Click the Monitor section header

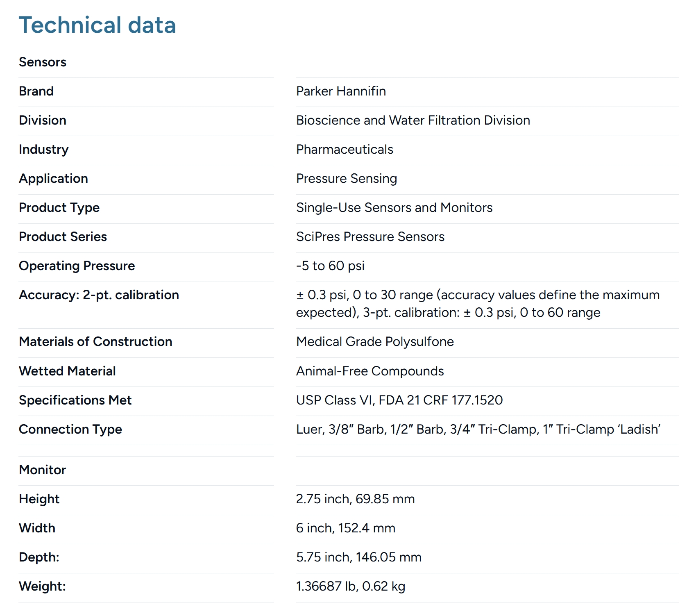coord(43,470)
